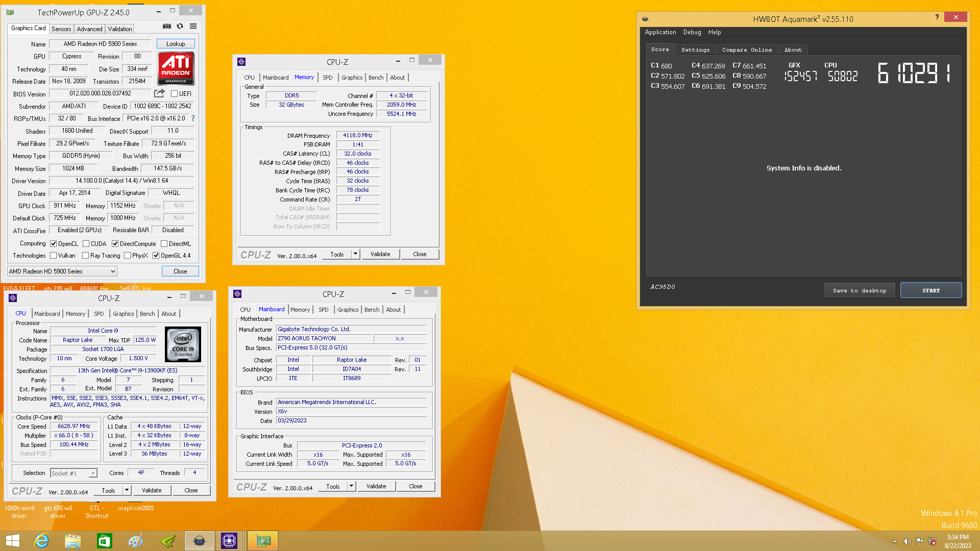Viewport: 980px width, 551px height.
Task: Toggle PhysX checkbox
Action: (127, 256)
